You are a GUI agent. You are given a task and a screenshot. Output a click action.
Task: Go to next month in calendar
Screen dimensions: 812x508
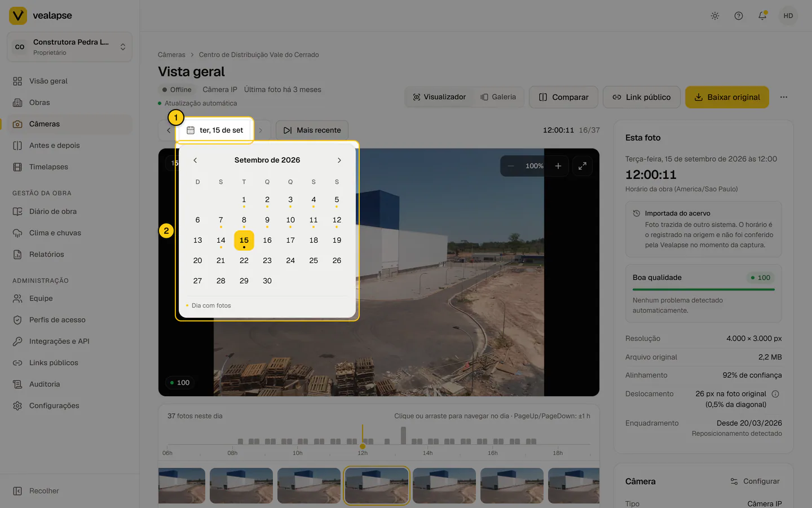[339, 160]
